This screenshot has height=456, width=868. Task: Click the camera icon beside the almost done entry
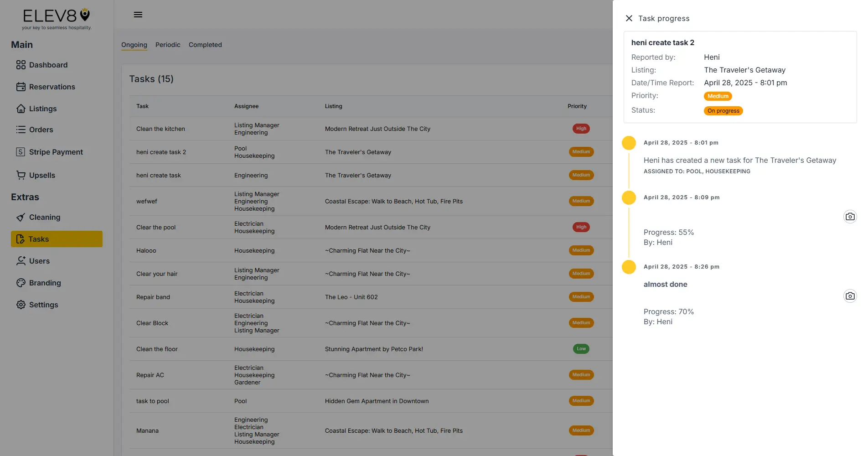(x=850, y=295)
